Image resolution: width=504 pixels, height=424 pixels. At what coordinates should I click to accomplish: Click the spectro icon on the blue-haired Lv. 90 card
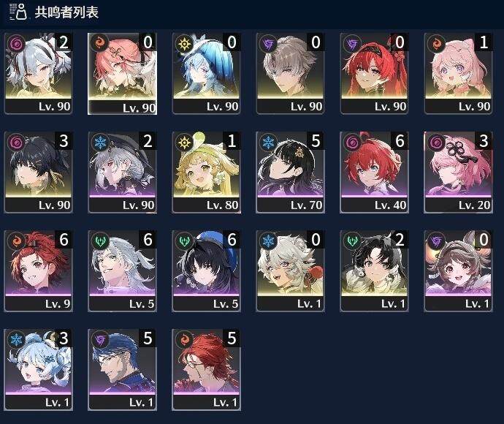click(x=185, y=43)
